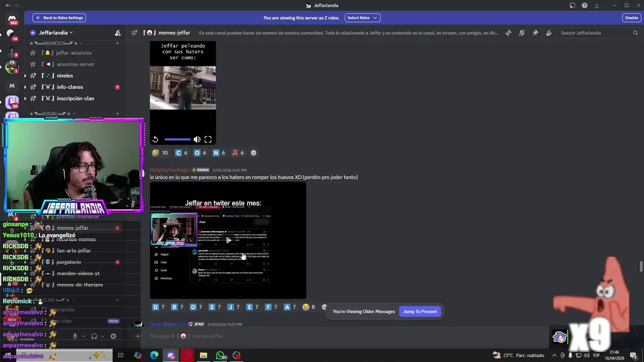Restart the video with replay icon

coord(155,139)
